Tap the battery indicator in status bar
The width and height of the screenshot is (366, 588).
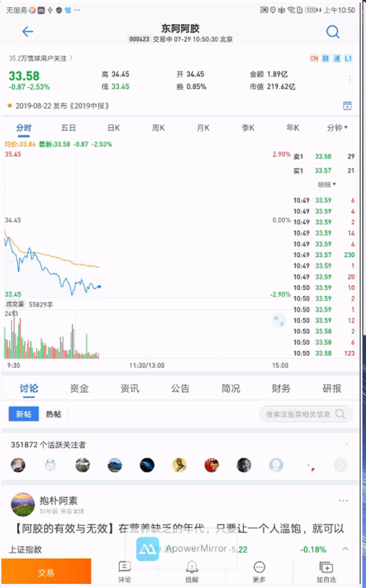(x=312, y=10)
